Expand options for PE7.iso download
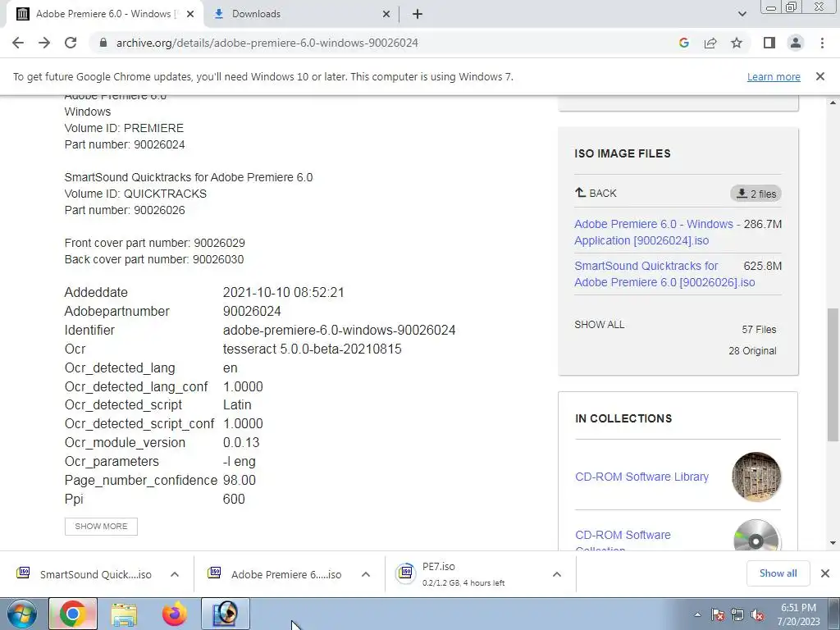This screenshot has height=630, width=840. point(557,574)
